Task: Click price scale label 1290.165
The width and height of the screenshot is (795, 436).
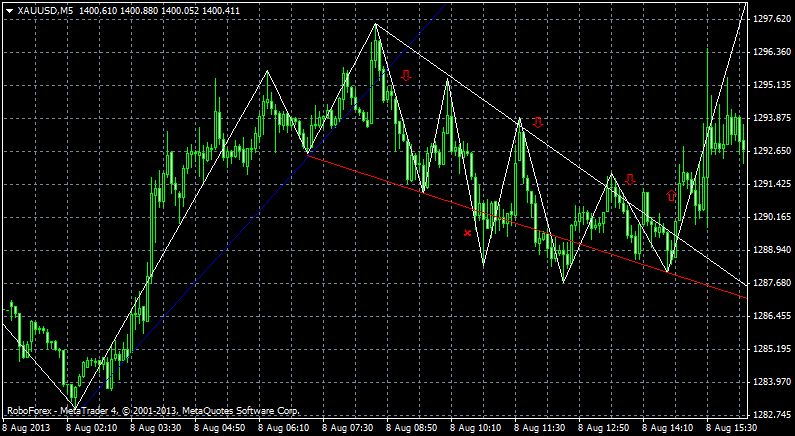Action: (773, 217)
